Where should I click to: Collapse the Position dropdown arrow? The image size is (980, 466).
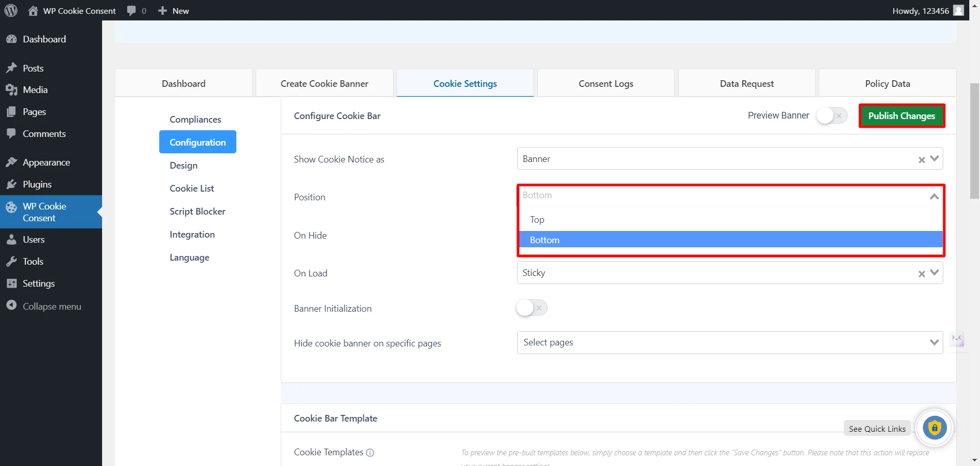coord(934,197)
